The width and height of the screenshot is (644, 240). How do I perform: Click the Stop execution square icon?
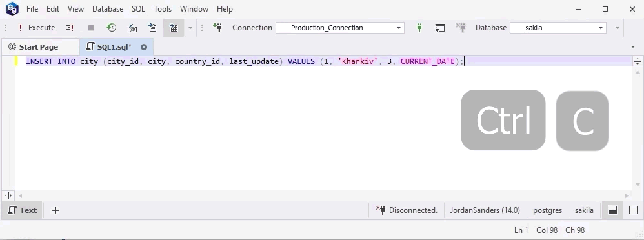(91, 28)
